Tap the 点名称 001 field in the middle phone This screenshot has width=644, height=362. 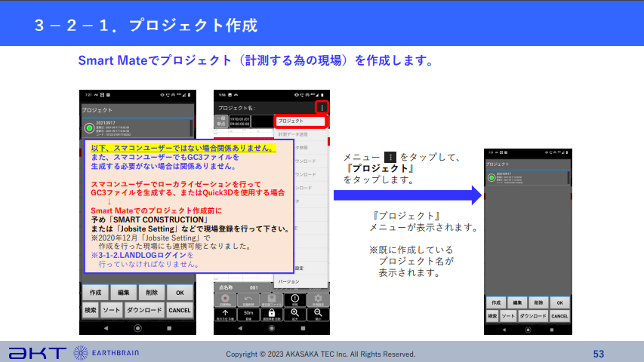coord(244,287)
